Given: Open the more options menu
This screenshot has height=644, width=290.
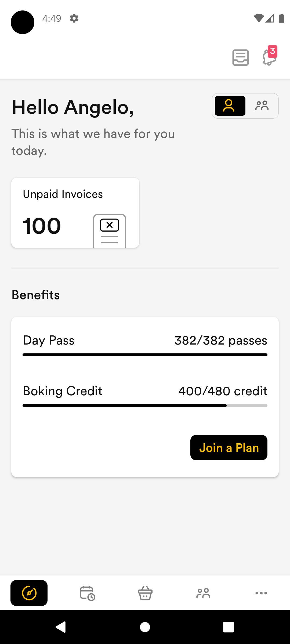Looking at the screenshot, I should (261, 593).
